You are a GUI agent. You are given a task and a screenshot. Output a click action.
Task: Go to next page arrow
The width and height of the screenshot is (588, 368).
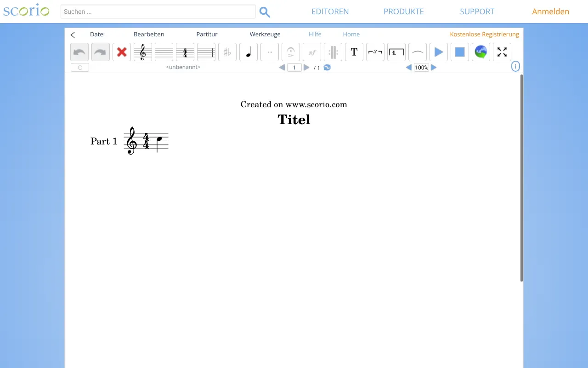click(x=306, y=68)
